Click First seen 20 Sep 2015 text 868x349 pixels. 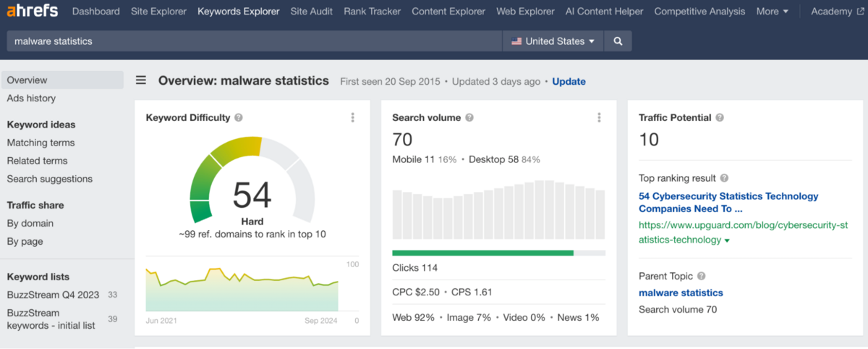click(x=390, y=82)
